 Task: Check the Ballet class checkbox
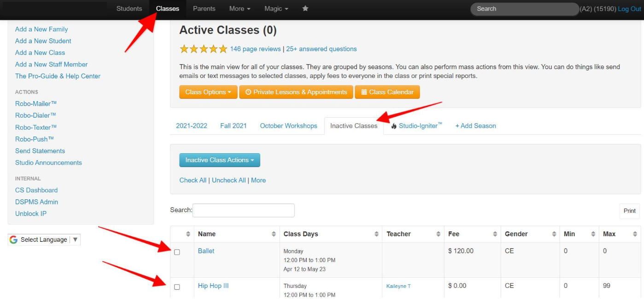point(177,252)
